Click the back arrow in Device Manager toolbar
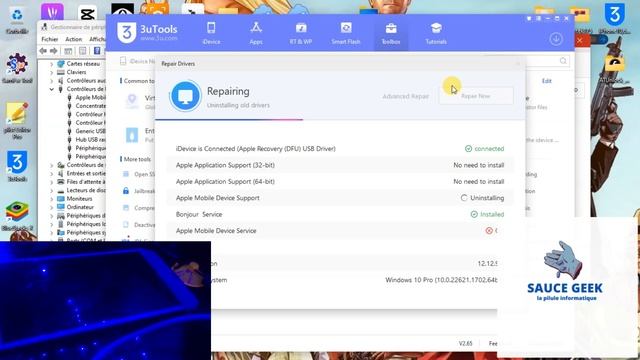Image resolution: width=640 pixels, height=360 pixels. point(43,51)
